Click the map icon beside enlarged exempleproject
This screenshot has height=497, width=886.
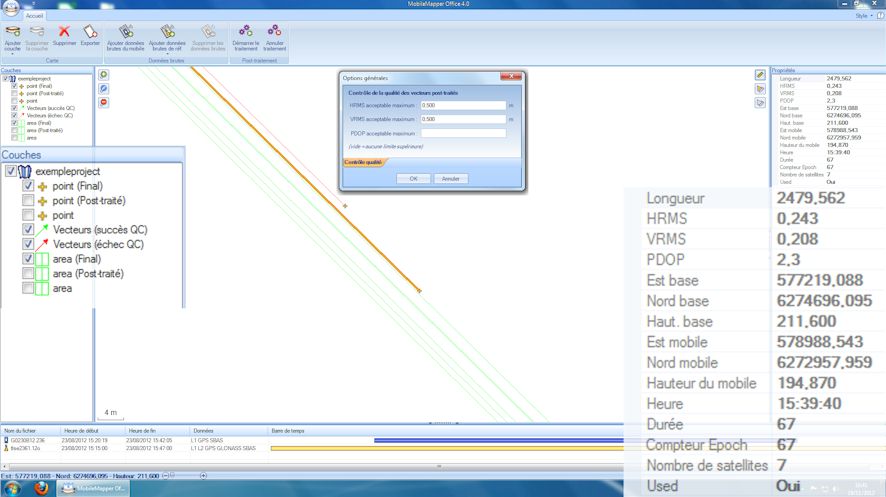pos(24,171)
